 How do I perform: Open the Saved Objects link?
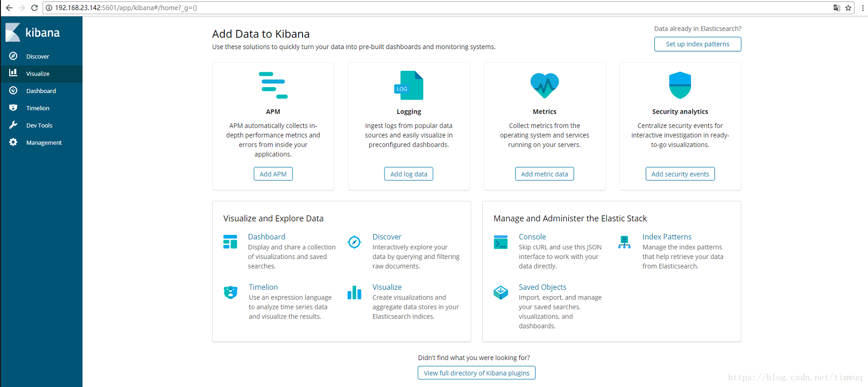[542, 287]
